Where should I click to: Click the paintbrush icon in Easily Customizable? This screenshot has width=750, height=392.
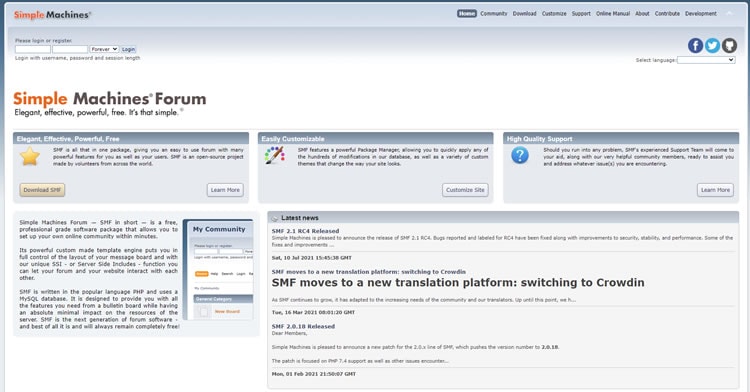tap(275, 155)
